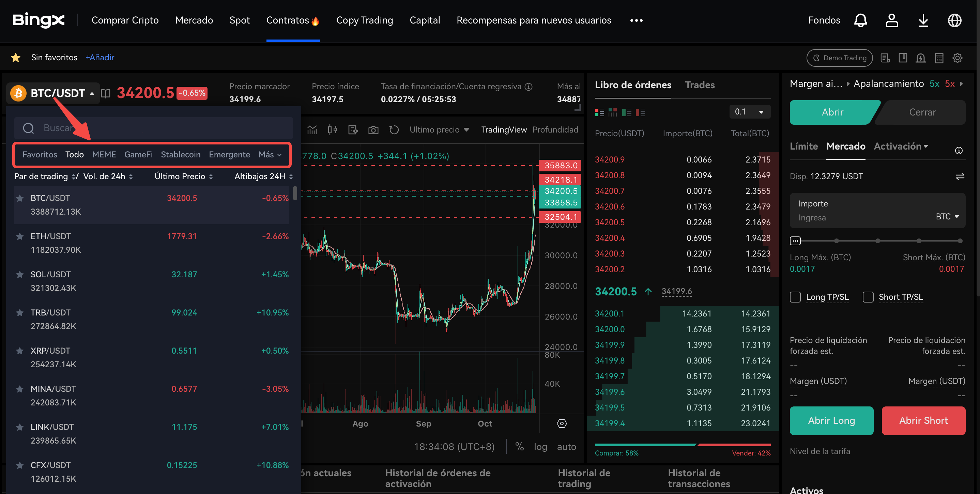Click the chart refresh icon

point(394,130)
